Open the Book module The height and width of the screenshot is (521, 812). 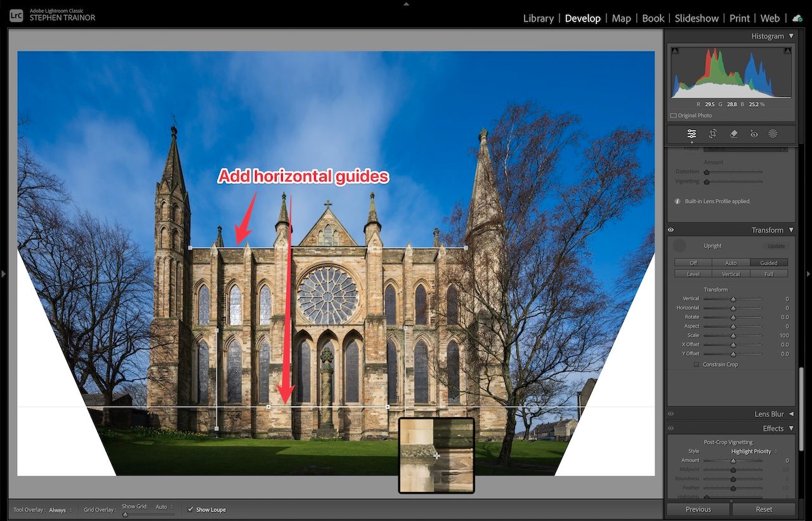tap(653, 18)
